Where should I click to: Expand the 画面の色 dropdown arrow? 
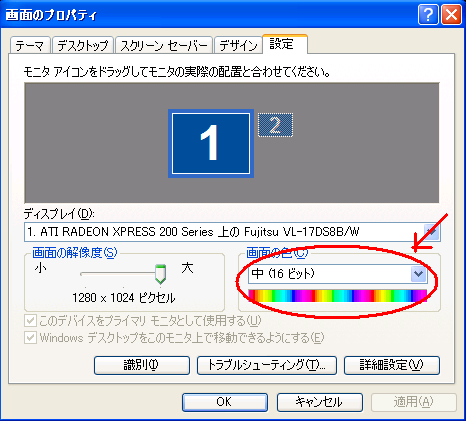[419, 274]
